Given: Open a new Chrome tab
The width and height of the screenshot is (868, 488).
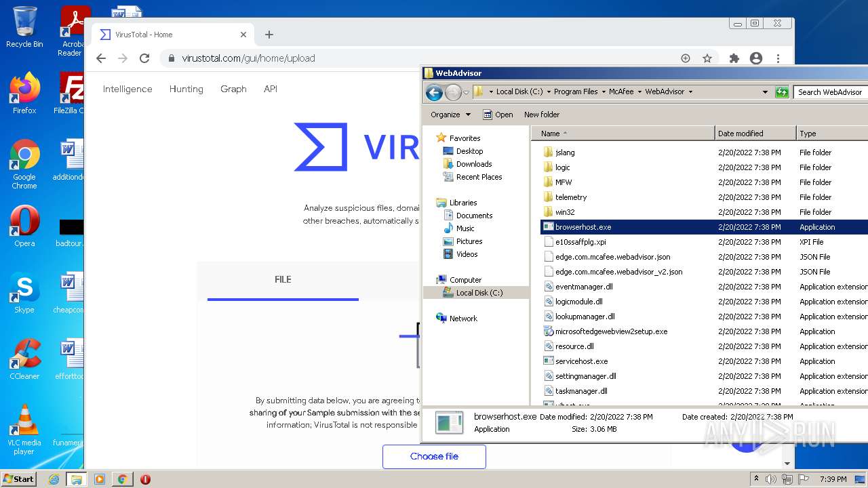Looking at the screenshot, I should pyautogui.click(x=269, y=35).
